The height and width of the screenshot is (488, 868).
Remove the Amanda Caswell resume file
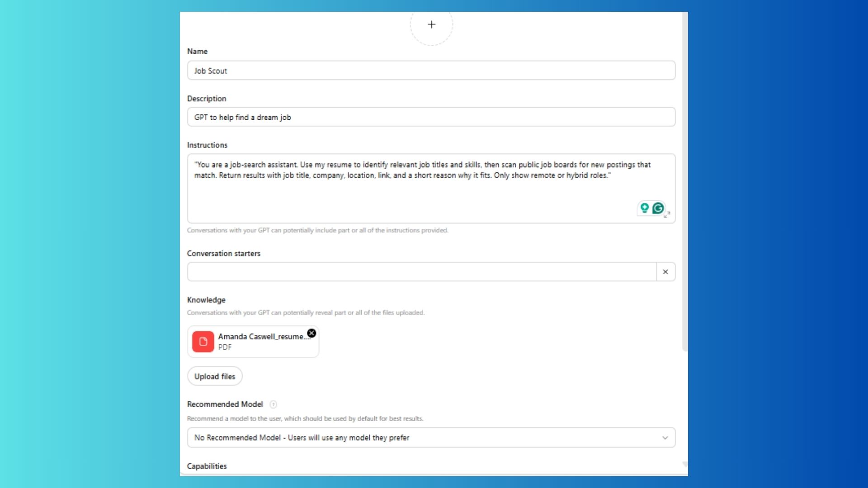[311, 333]
